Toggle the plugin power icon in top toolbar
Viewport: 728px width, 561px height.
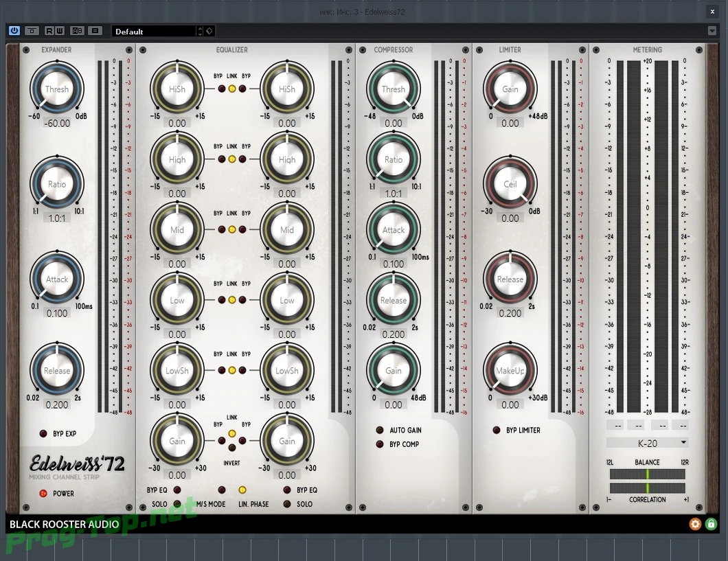coord(14,31)
